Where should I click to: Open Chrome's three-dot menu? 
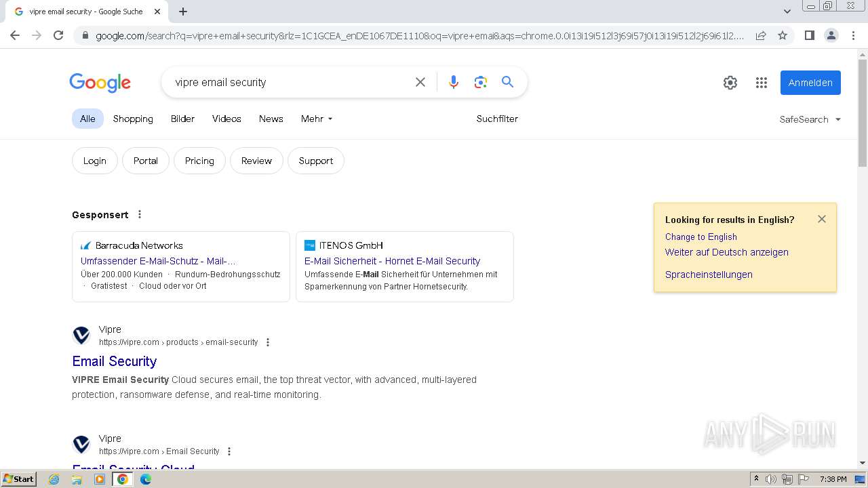click(853, 35)
